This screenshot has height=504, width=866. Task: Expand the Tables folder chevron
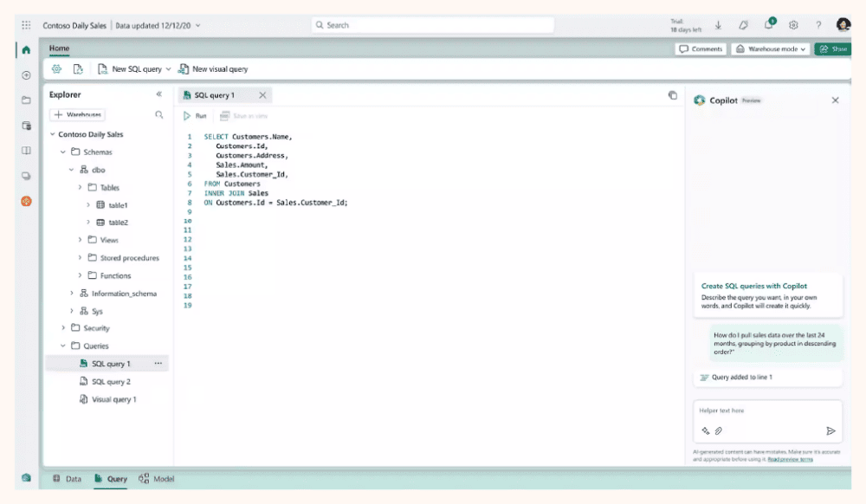click(80, 187)
